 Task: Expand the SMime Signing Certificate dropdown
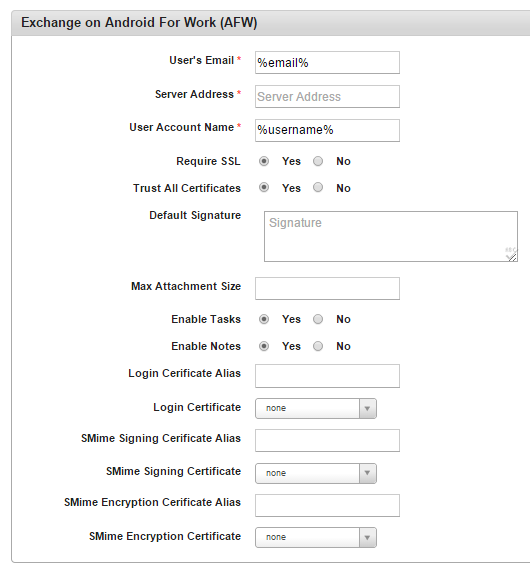(316, 473)
